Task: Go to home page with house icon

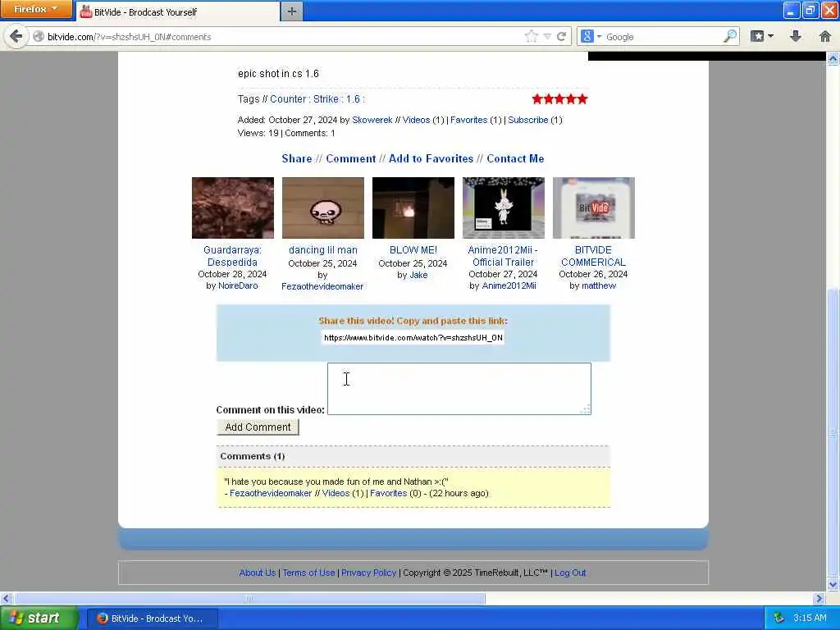Action: (825, 36)
